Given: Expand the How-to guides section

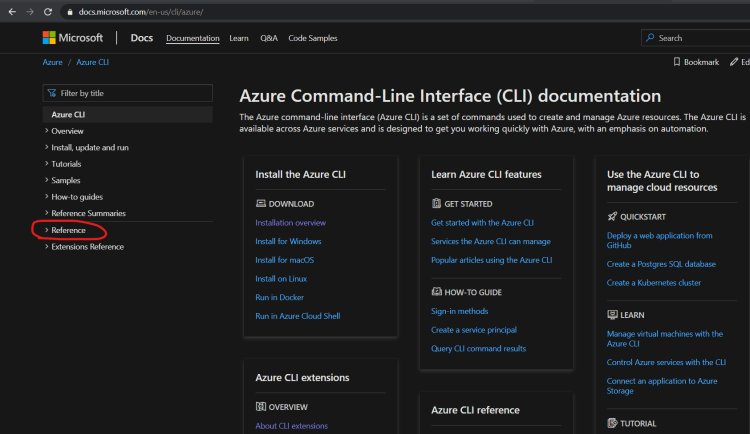Looking at the screenshot, I should click(x=47, y=197).
